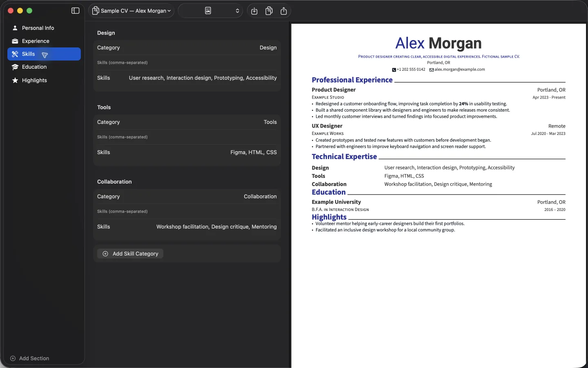This screenshot has width=588, height=368.
Task: Open the template picker popup in the toolbar
Action: pyautogui.click(x=211, y=11)
